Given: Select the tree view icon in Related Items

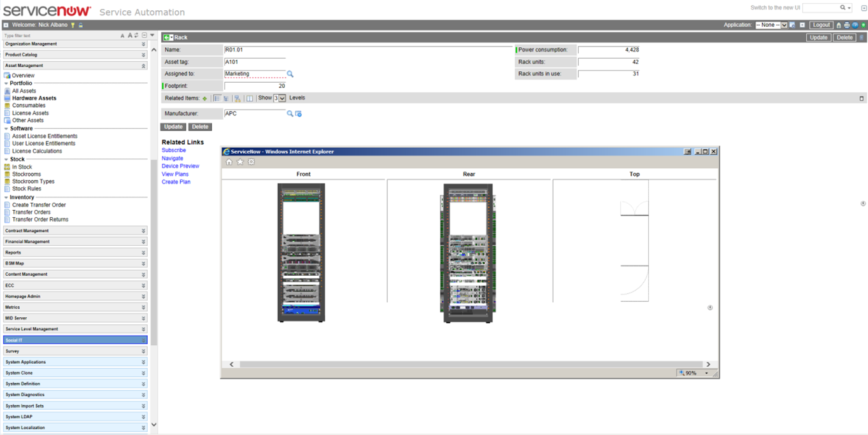Looking at the screenshot, I should point(226,99).
